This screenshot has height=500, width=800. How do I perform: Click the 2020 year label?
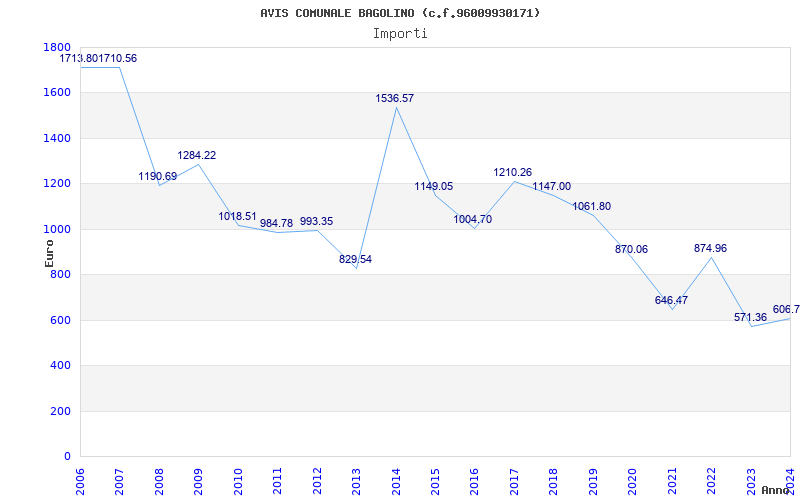click(x=633, y=481)
